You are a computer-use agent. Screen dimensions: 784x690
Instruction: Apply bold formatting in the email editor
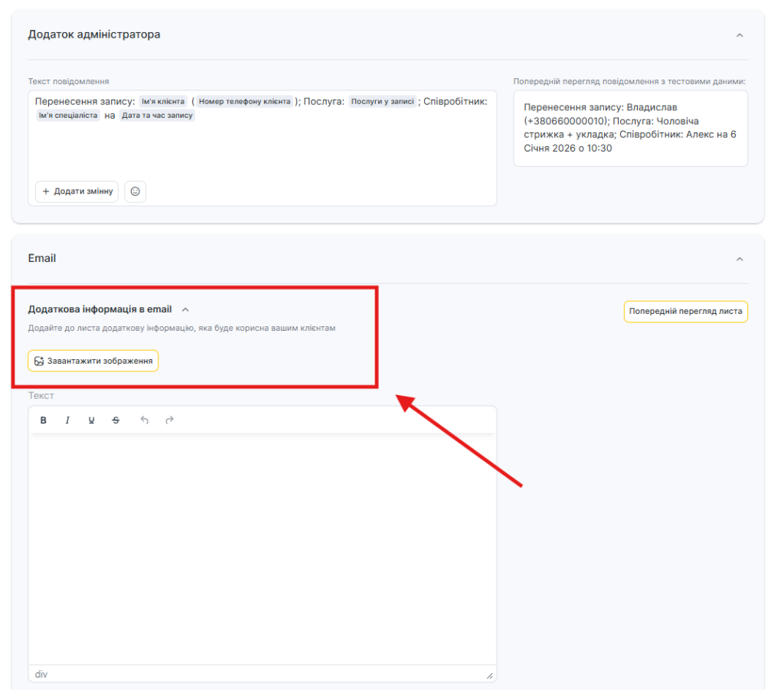point(44,420)
